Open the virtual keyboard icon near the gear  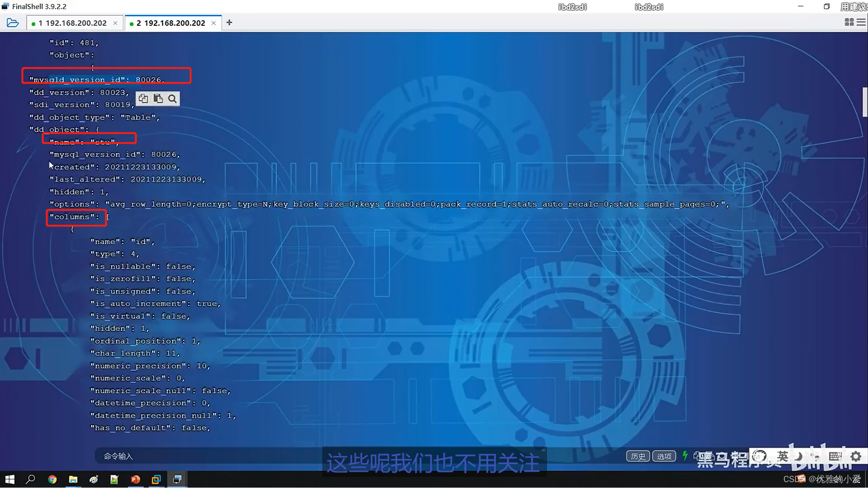click(x=835, y=456)
